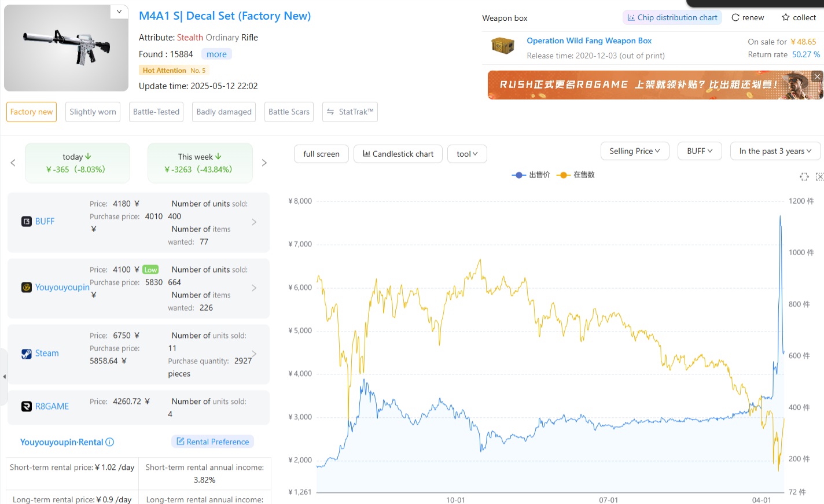Viewport: 824px width, 504px height.
Task: Click the R8GAME platform logo icon
Action: (27, 407)
